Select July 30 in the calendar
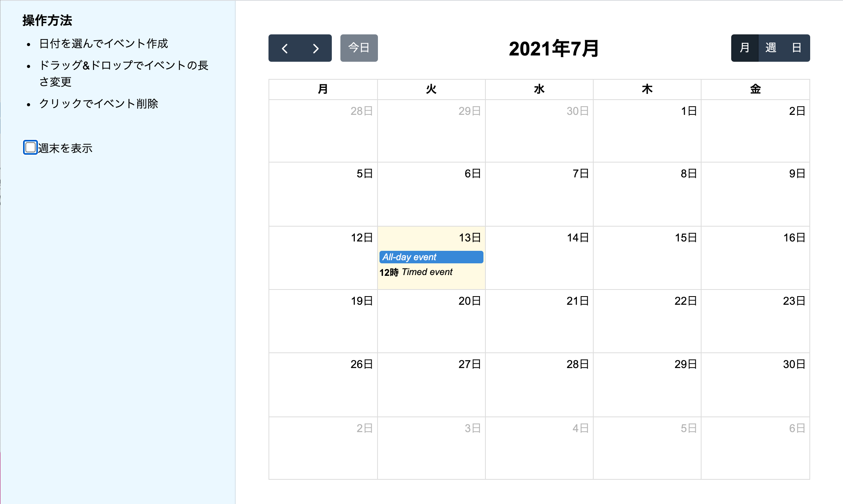843x504 pixels. tap(755, 385)
